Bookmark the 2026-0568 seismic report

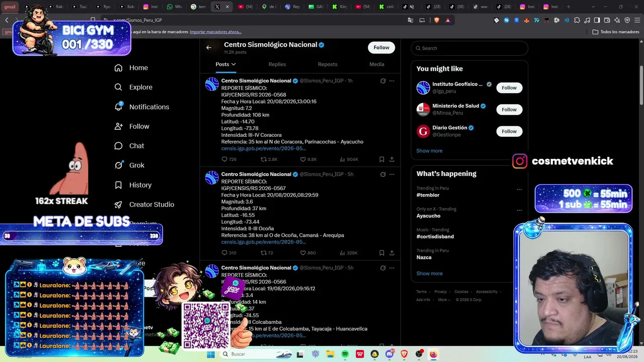[x=382, y=159]
